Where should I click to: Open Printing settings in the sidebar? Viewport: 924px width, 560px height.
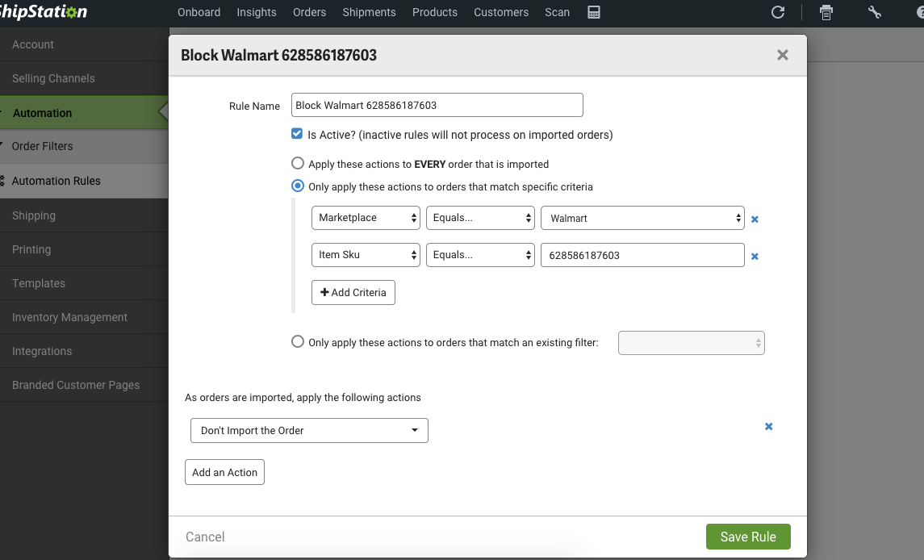(84, 249)
